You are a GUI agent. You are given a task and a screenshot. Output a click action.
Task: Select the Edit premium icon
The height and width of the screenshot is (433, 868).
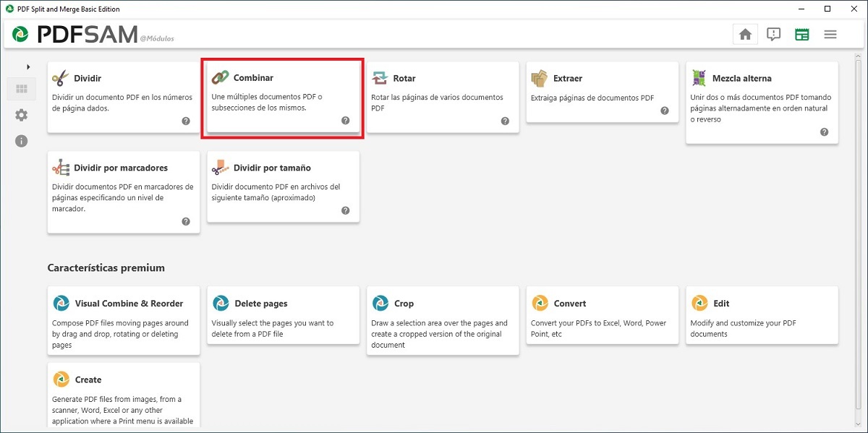click(x=699, y=304)
